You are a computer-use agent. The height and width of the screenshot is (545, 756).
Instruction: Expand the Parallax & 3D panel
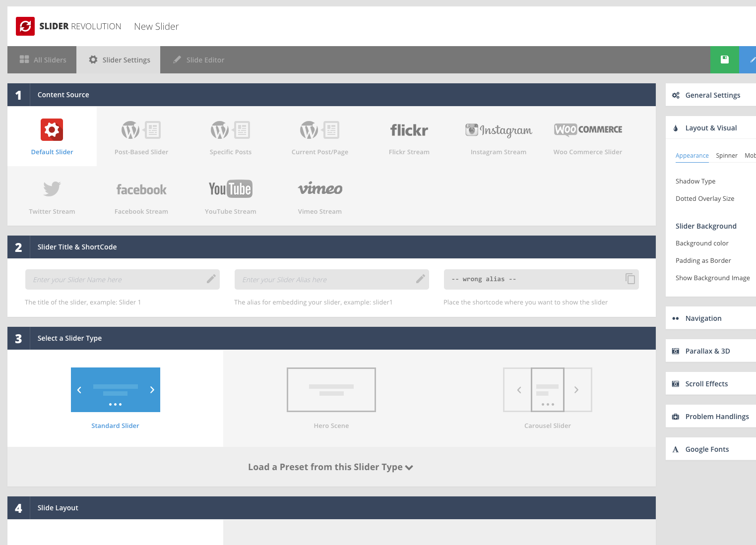click(x=711, y=351)
